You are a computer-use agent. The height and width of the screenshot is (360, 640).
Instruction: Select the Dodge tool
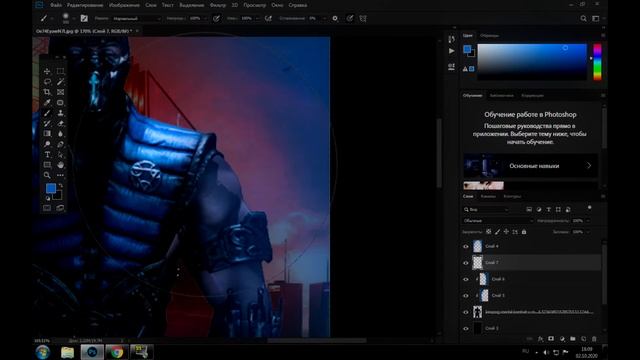point(47,144)
